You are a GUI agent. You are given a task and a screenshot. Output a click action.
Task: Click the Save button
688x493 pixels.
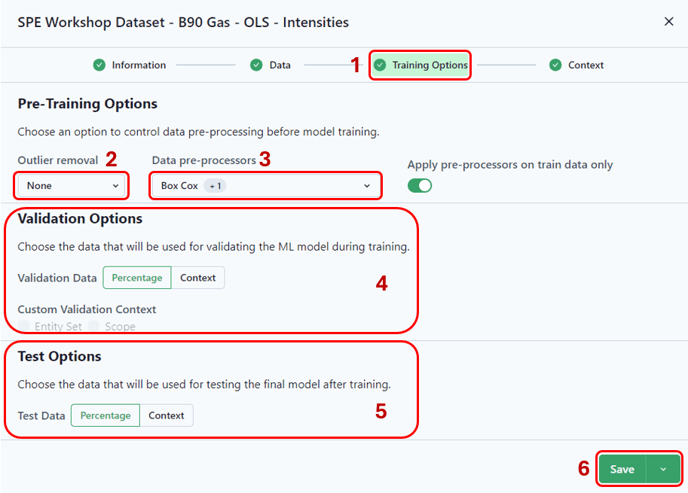(x=622, y=469)
